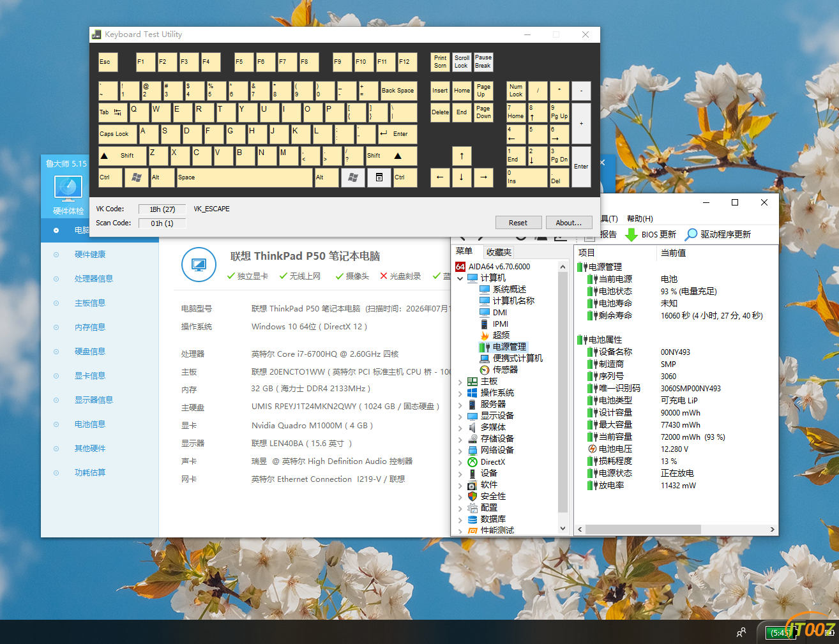Click the Scan Code value field
The height and width of the screenshot is (644, 839).
162,223
